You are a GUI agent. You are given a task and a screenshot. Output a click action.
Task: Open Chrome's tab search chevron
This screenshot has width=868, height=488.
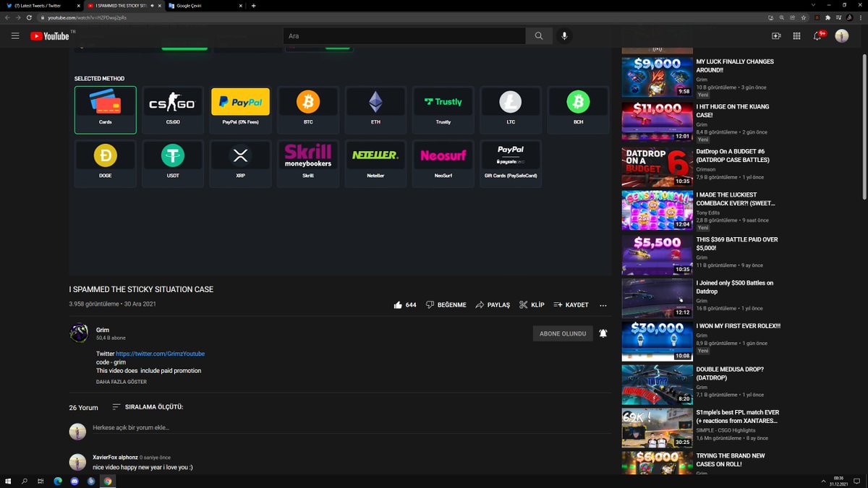[812, 5]
